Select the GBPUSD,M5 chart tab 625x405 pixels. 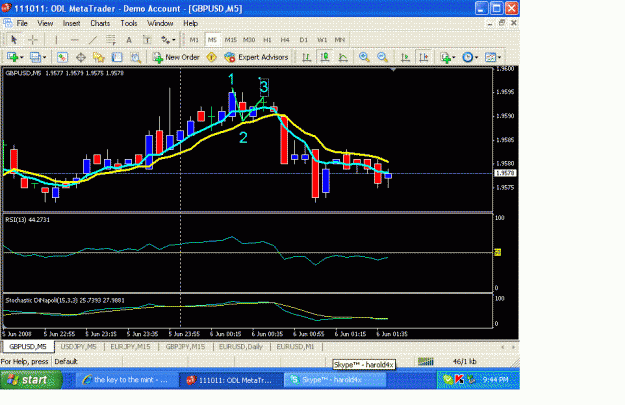tap(28, 347)
